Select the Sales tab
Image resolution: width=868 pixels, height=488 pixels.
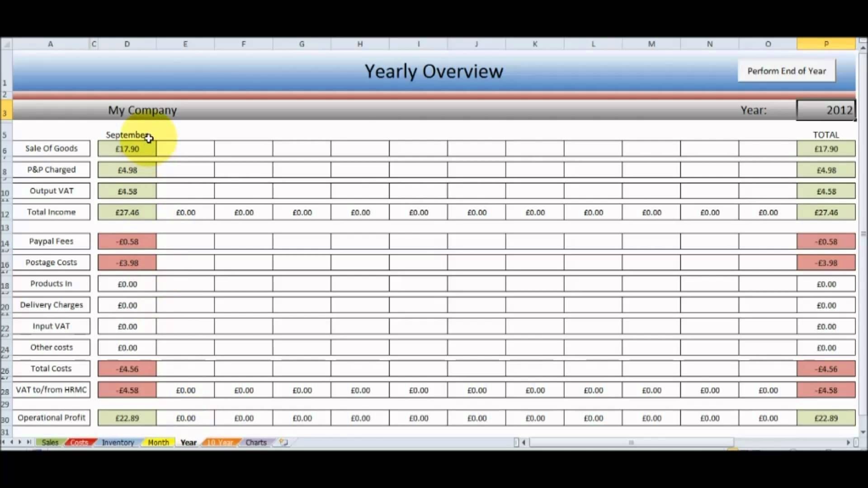coord(50,442)
